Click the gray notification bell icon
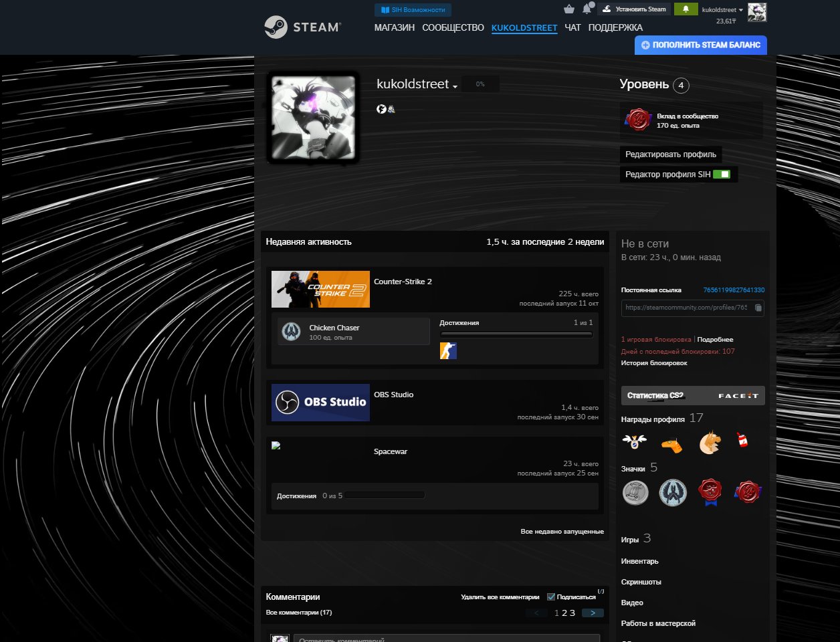 [x=587, y=9]
